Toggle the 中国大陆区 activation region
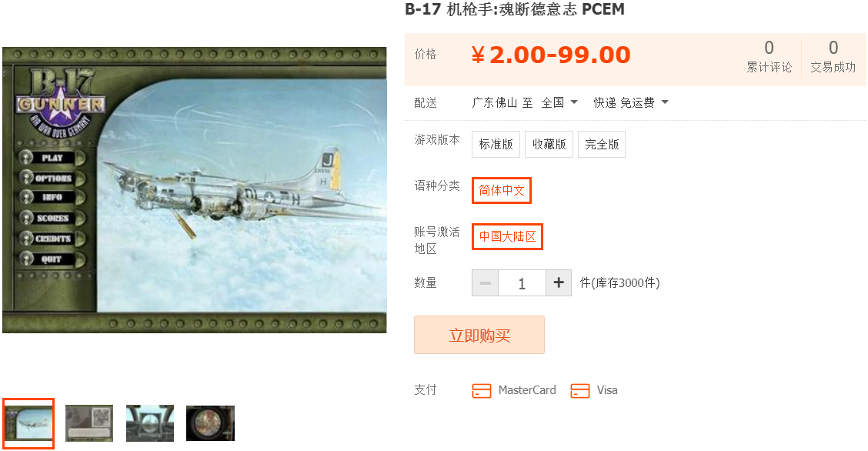This screenshot has height=451, width=868. (508, 237)
